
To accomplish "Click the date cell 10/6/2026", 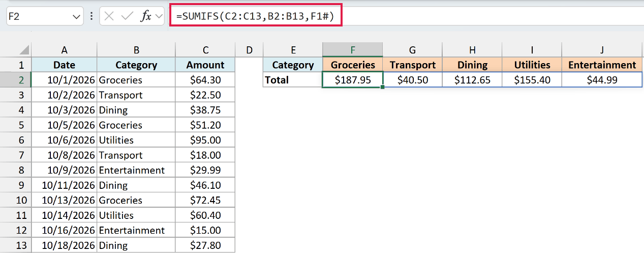I will (x=64, y=140).
